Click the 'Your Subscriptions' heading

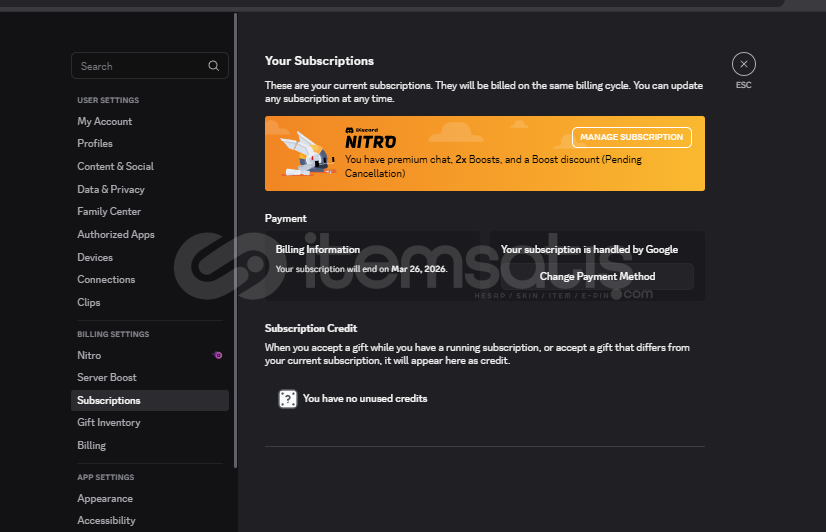[319, 61]
